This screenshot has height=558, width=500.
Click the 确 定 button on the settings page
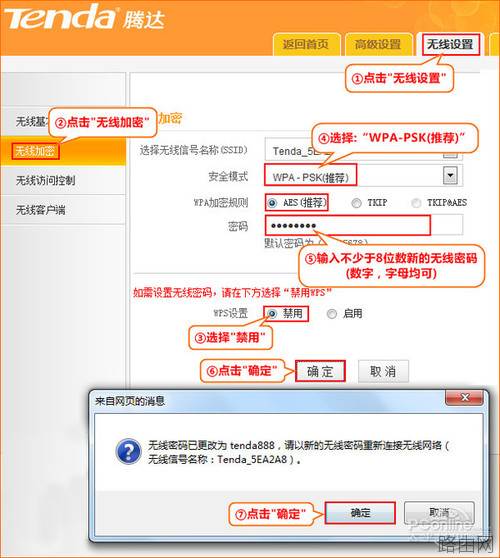pyautogui.click(x=320, y=372)
